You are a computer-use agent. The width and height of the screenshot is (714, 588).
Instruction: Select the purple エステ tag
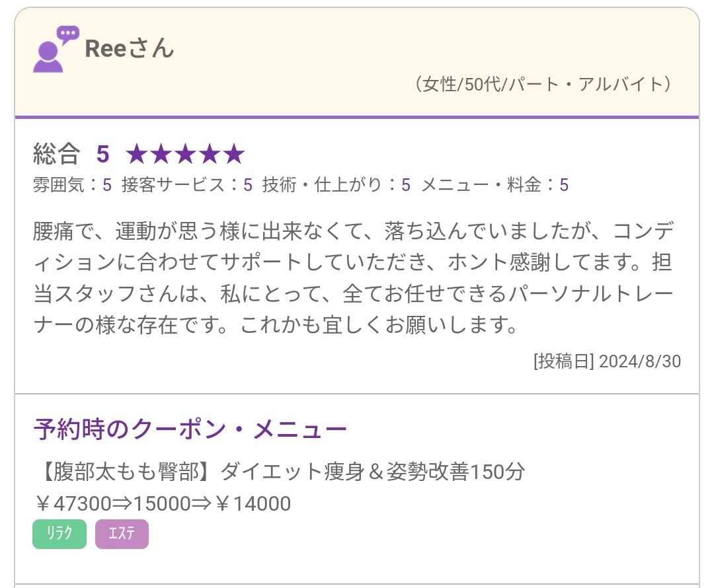coord(122,534)
